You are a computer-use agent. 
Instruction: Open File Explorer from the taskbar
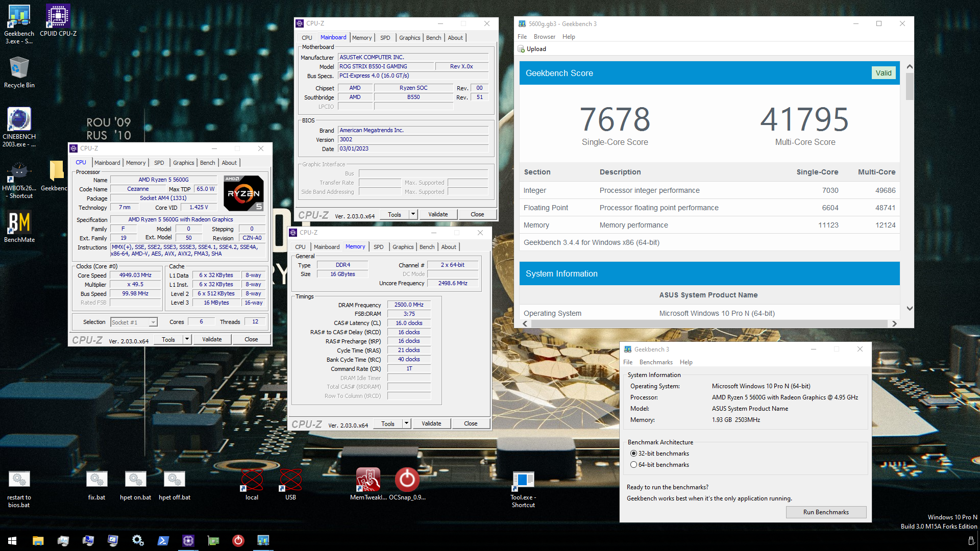[x=38, y=540]
